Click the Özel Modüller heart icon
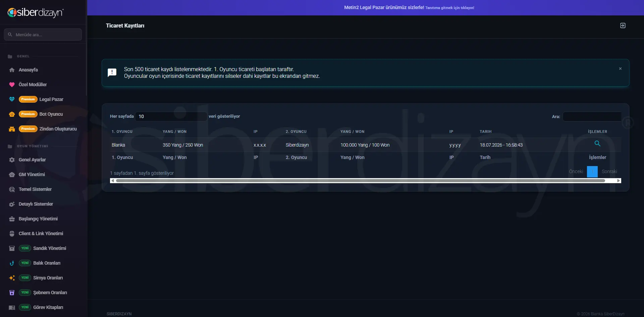 (12, 85)
